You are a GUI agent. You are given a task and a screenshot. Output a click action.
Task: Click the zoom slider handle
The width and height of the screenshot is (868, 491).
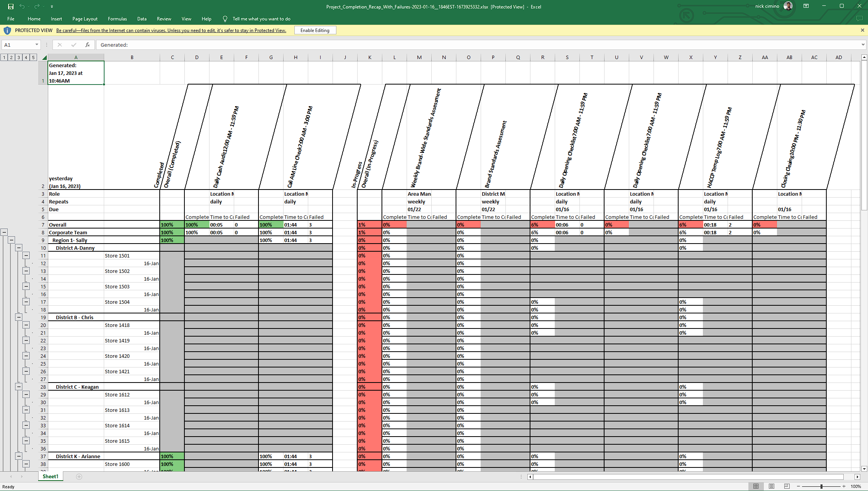point(821,486)
